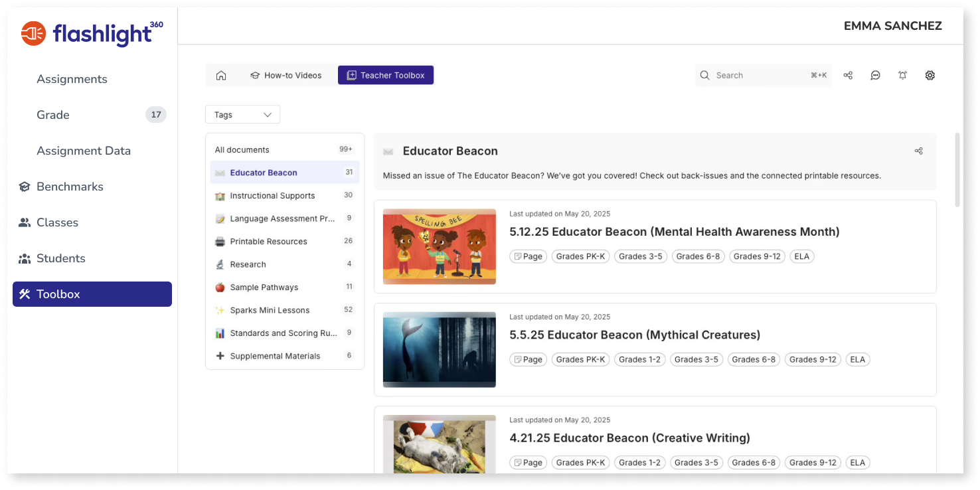
Task: Click the Creative Writing dog thumbnail
Action: coord(440,444)
